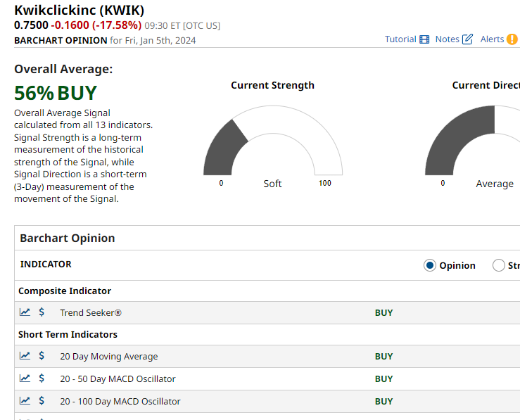Screen dimensions: 520x420
Task: Click the Barchart Opinion table heading
Action: (68, 238)
